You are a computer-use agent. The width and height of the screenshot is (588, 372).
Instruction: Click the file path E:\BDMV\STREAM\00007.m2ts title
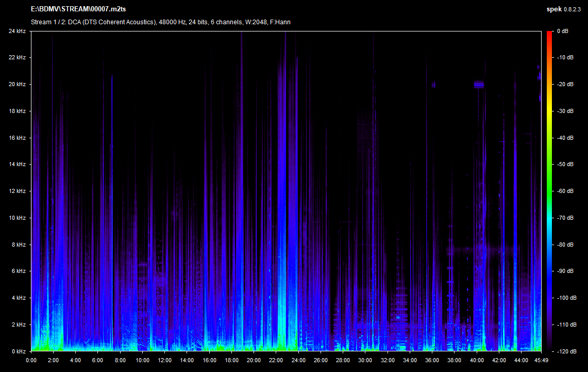pyautogui.click(x=78, y=9)
